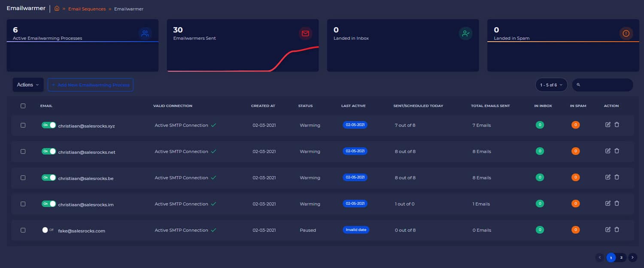Image resolution: width=644 pixels, height=268 pixels.
Task: Edit the christiaan@salesrocks.xyz warming process
Action: [x=608, y=125]
